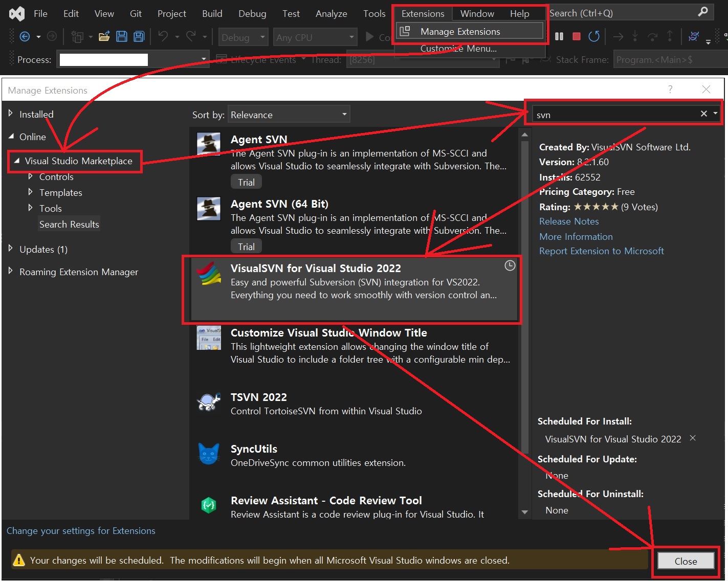Click the Step Out up-arrow icon
Viewport: 728px width, 581px height.
(670, 36)
